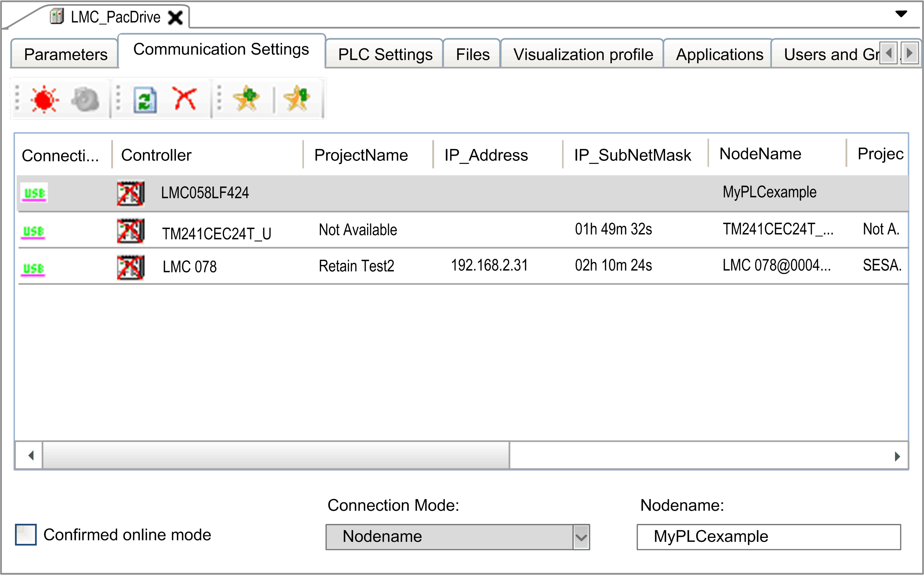Viewport: 924px width, 575px height.
Task: Click the NodeName column header
Action: point(777,154)
